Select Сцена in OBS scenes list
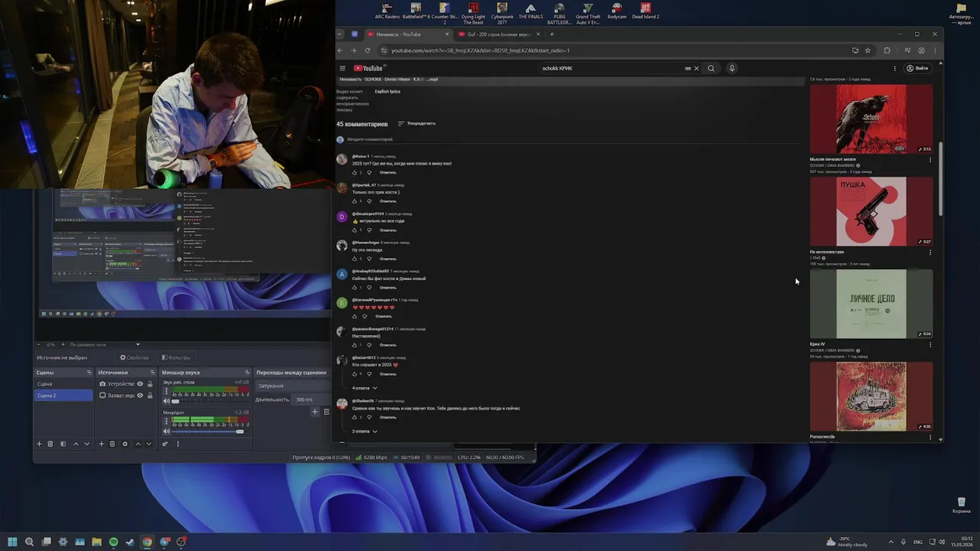The height and width of the screenshot is (551, 980). click(64, 384)
